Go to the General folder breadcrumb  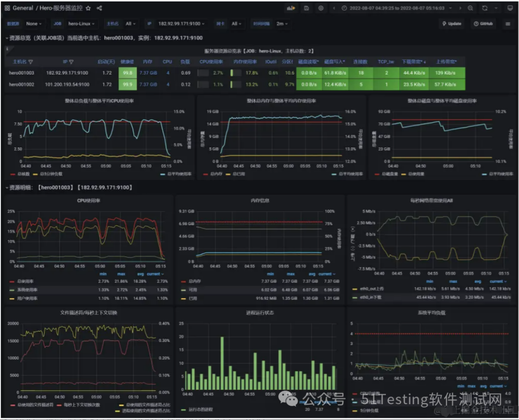point(23,8)
